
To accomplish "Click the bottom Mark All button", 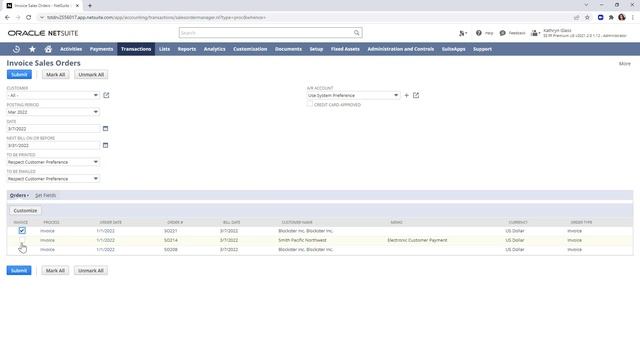I will (x=55, y=271).
